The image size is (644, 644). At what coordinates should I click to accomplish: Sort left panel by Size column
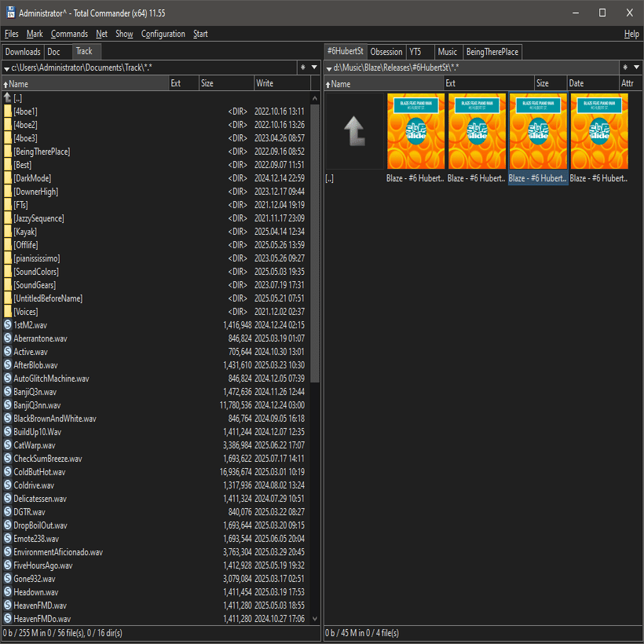click(x=226, y=83)
